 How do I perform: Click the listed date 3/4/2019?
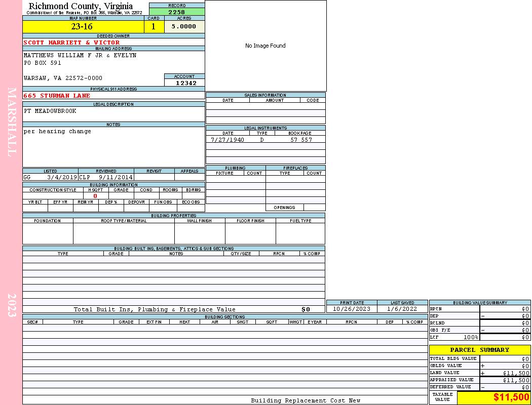point(62,178)
